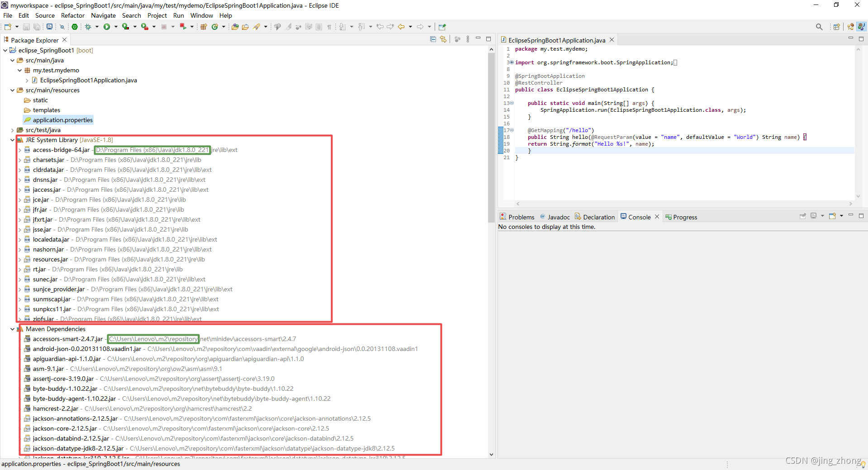The image size is (868, 470).
Task: Collapse the JRE System Library node
Action: tap(12, 140)
